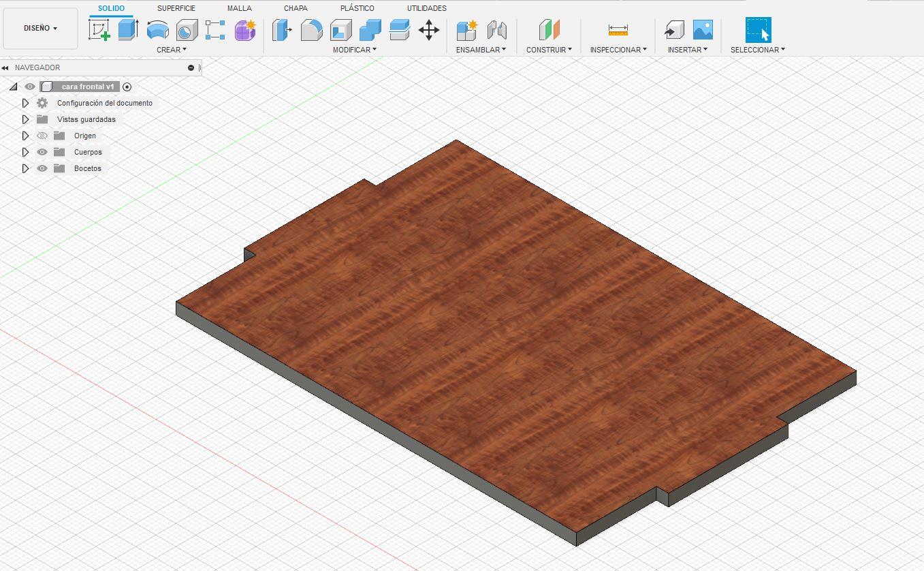Screen dimensions: 924x571
Task: Collapse the Navegador panel with double arrows
Action: pos(5,67)
